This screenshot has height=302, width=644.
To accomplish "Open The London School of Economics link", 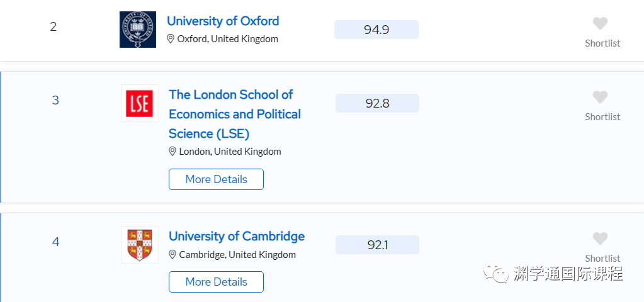I will [235, 114].
